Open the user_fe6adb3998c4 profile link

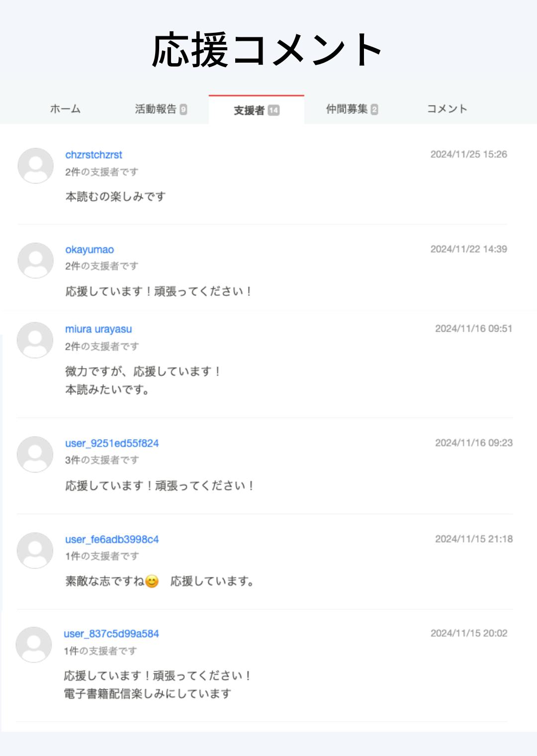112,539
